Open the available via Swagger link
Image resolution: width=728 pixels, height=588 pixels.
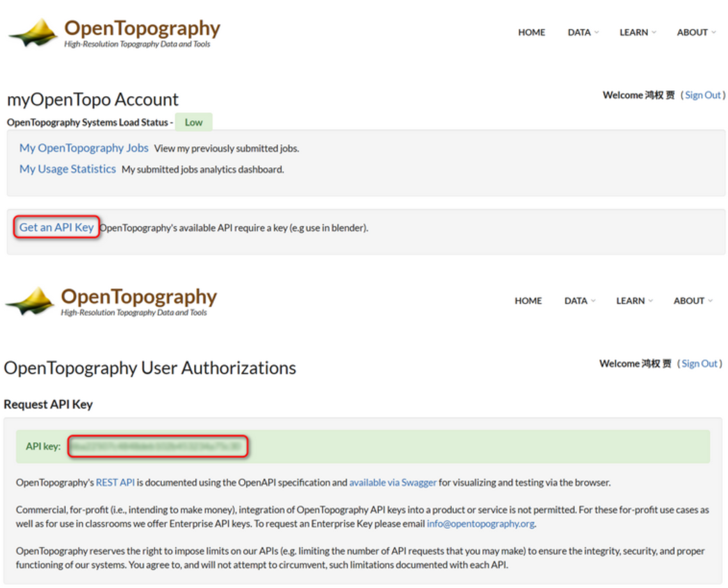pos(392,482)
